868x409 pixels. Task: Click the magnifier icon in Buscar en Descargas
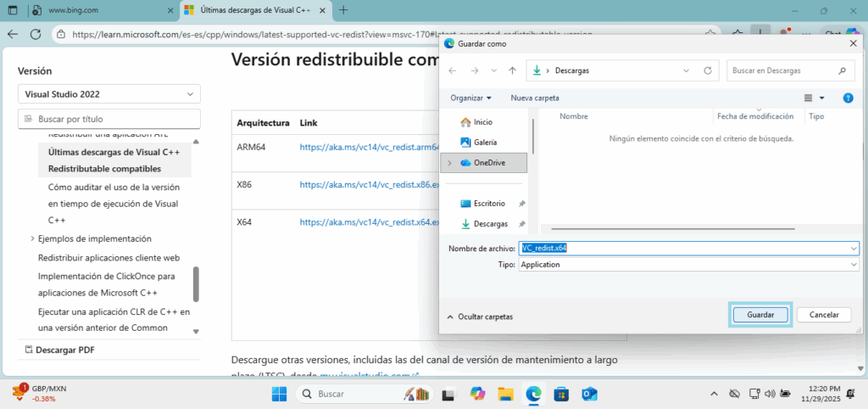click(x=842, y=71)
